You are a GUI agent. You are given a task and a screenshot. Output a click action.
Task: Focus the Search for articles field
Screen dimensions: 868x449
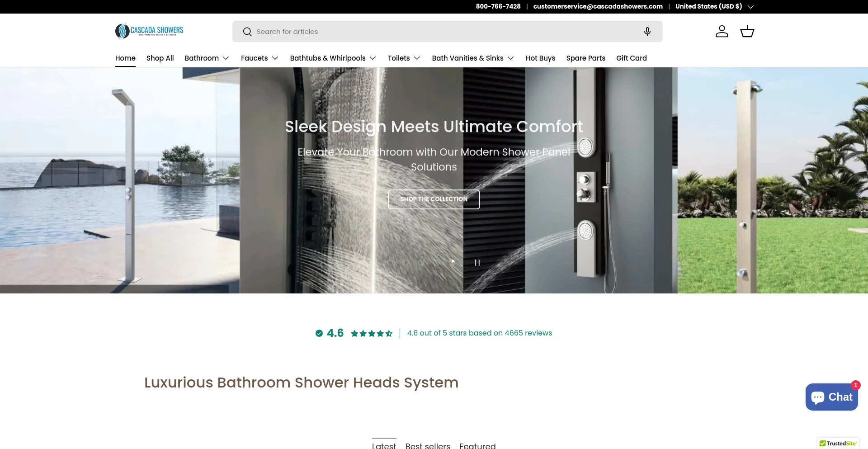448,32
